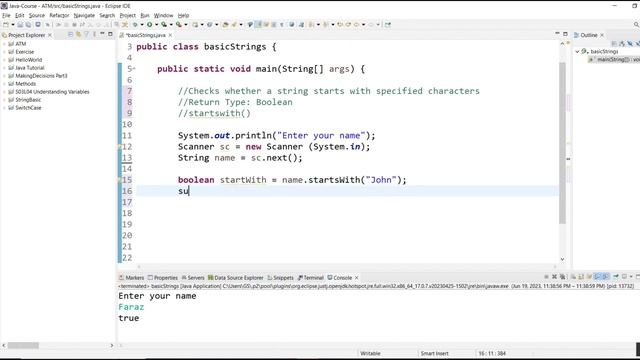The height and width of the screenshot is (360, 640).
Task: Switch to the Terminal tab
Action: pyautogui.click(x=311, y=278)
